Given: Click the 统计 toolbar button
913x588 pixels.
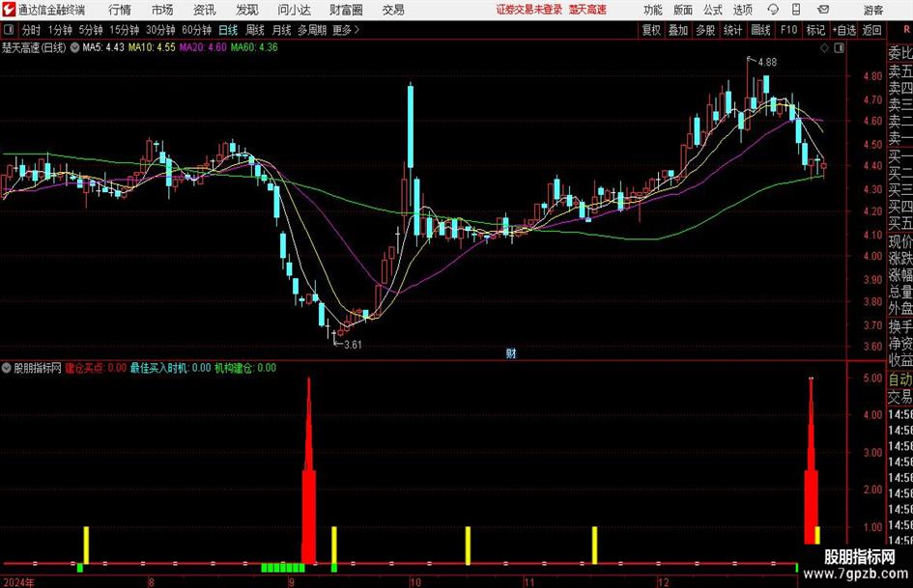Looking at the screenshot, I should [732, 30].
